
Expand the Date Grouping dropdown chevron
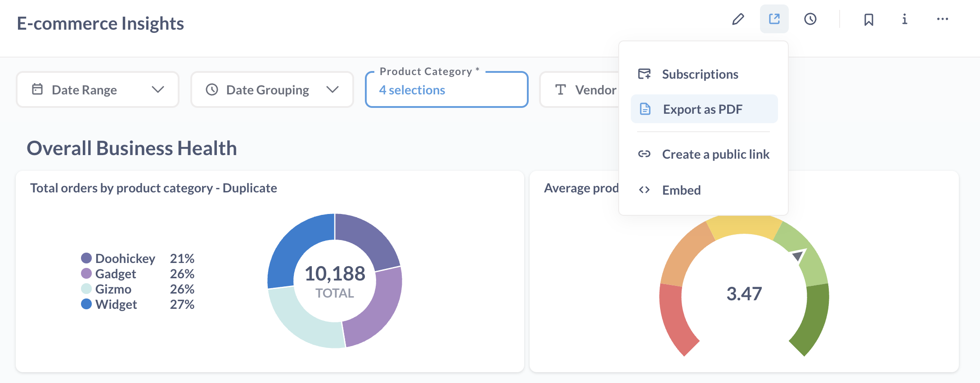coord(332,89)
